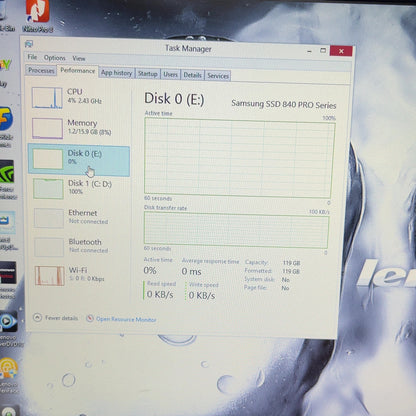Click the Task Manager title bar icon
Image resolution: width=416 pixels, height=416 pixels.
tap(29, 44)
